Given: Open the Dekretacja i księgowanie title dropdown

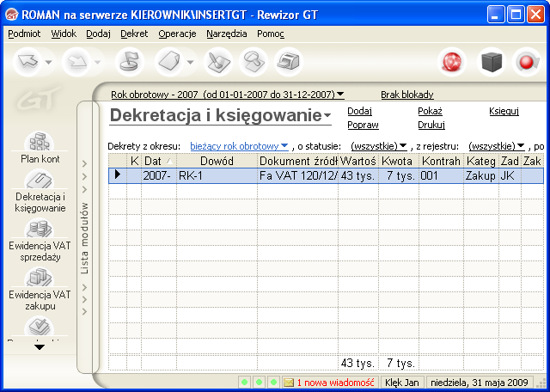Looking at the screenshot, I should 221,115.
